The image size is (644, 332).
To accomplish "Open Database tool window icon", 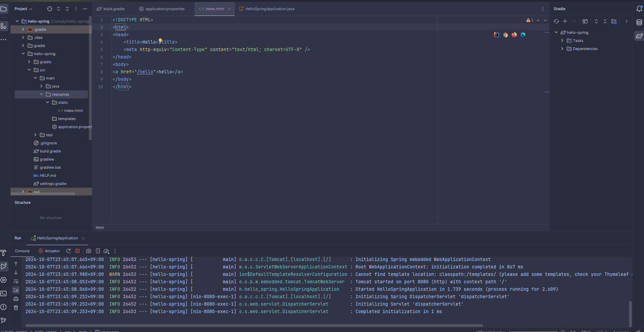I will tap(639, 22).
